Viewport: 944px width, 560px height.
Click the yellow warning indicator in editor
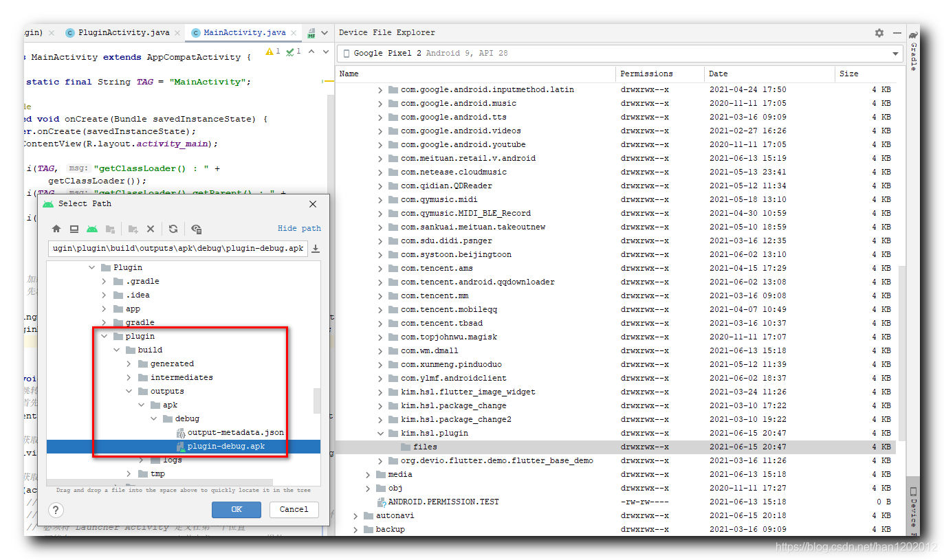coord(273,52)
